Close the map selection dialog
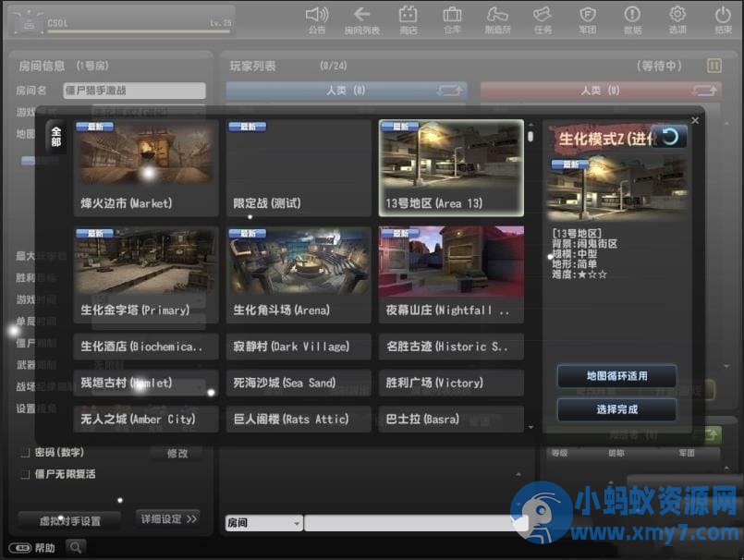 tap(695, 120)
